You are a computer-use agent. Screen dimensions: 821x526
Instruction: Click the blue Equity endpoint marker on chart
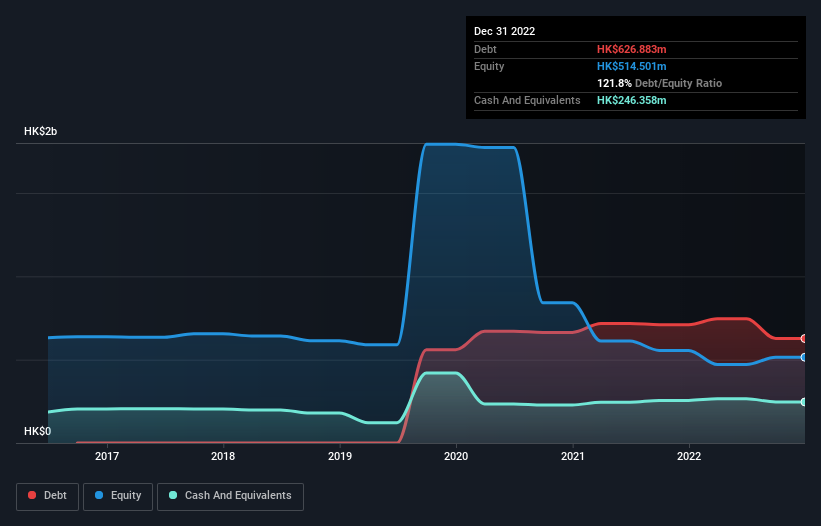coord(804,357)
